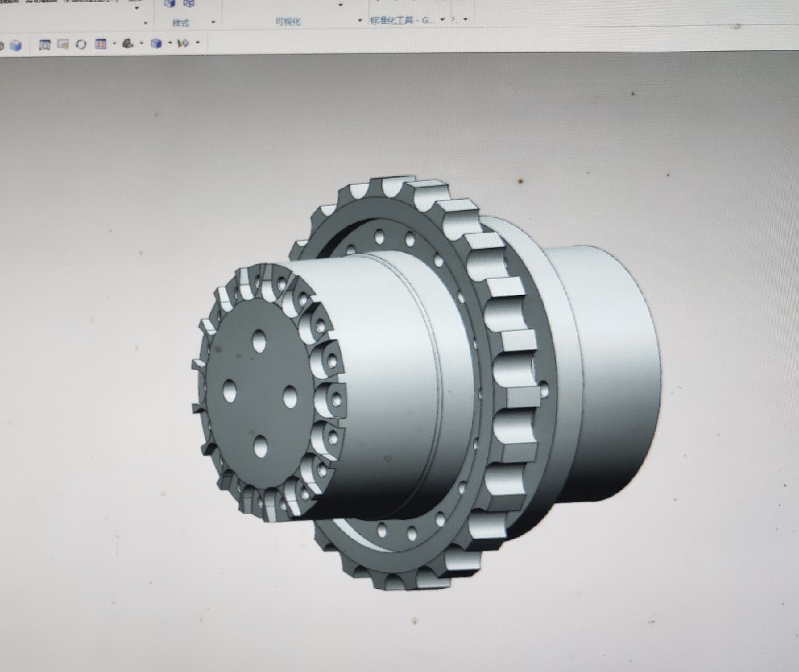799x672 pixels.
Task: Expand the 标准化工具 - G... dropdown arrow
Action: (443, 20)
